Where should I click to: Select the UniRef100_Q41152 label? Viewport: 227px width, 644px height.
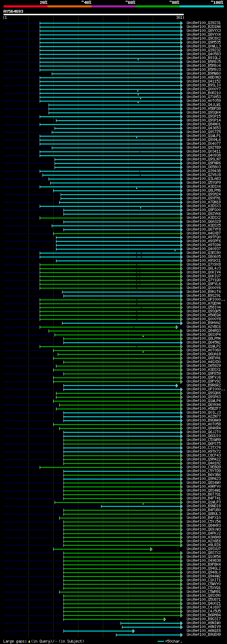click(x=204, y=81)
